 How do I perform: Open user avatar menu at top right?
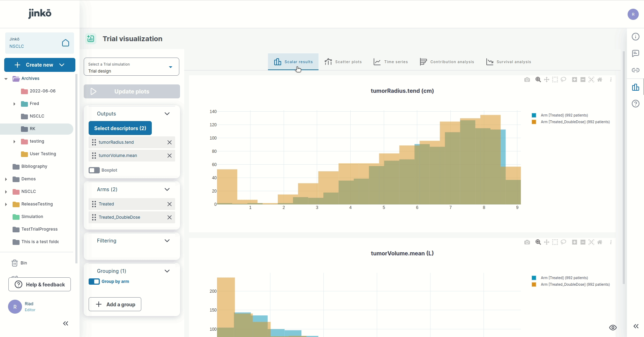tap(633, 14)
